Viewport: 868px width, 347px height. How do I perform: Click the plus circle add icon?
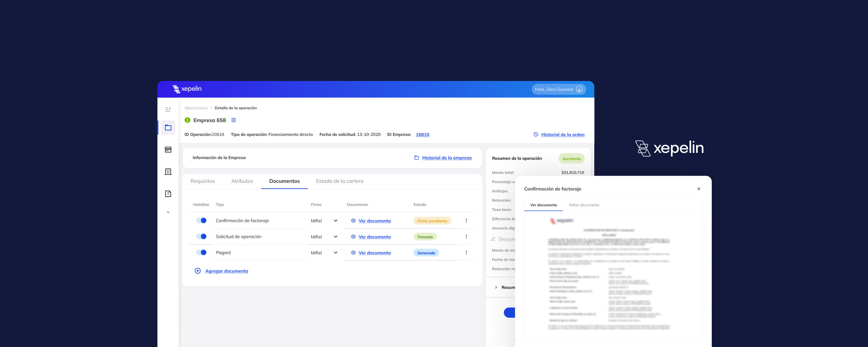198,271
